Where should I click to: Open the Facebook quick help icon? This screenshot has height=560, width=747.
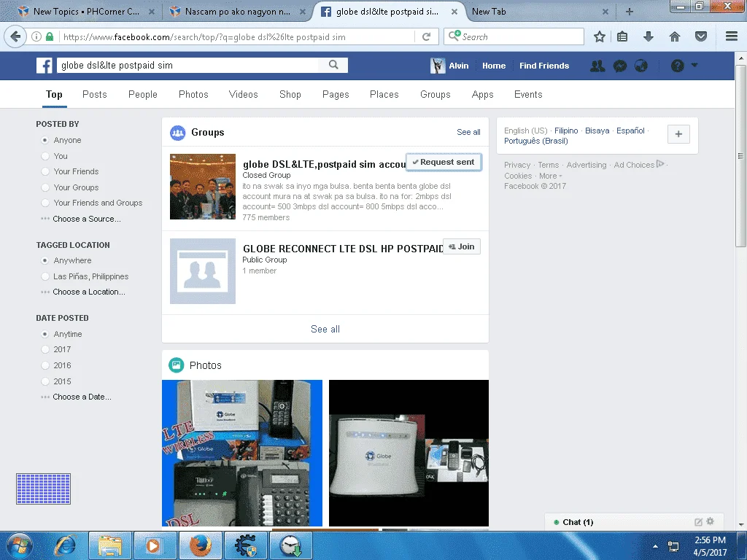[678, 66]
